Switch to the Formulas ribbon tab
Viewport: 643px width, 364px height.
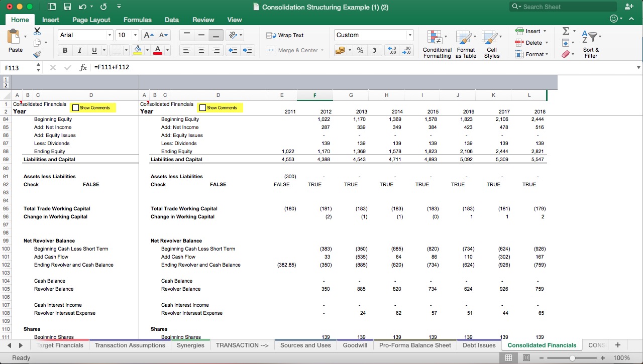137,20
